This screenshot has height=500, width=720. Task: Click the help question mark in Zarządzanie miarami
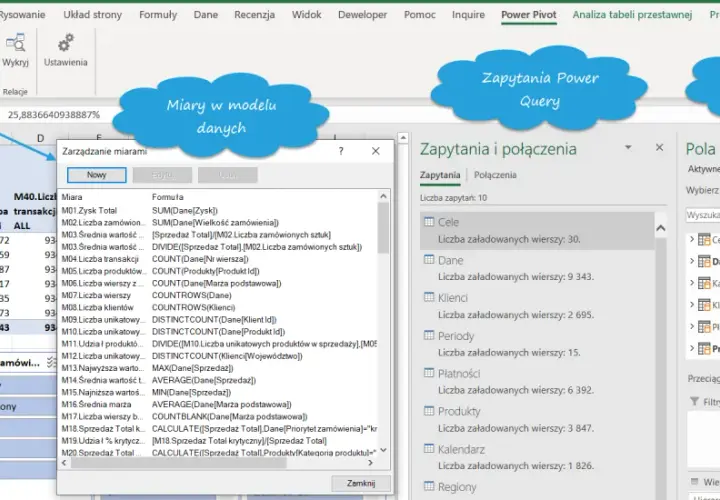(341, 151)
